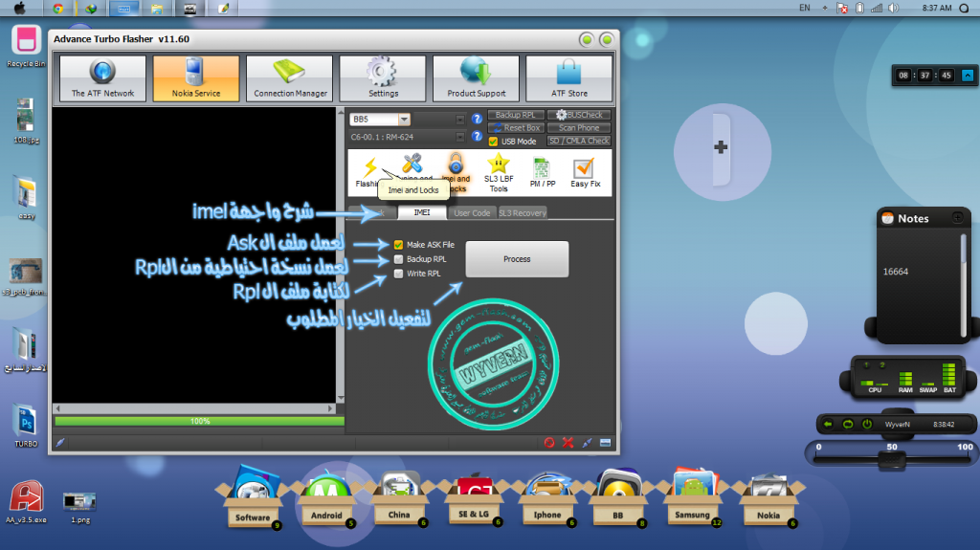Open the Connection Manager
Screen dimensions: 980x550
coord(289,78)
